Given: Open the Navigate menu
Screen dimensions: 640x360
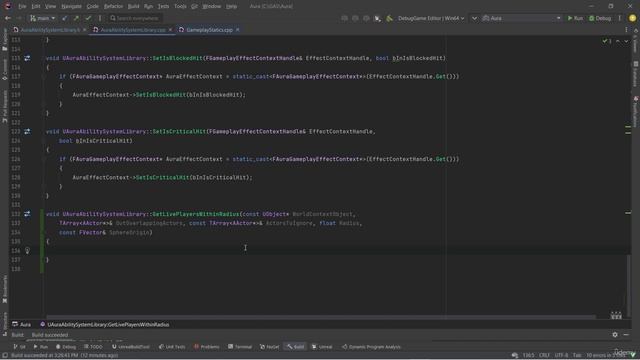Looking at the screenshot, I should [71, 6].
